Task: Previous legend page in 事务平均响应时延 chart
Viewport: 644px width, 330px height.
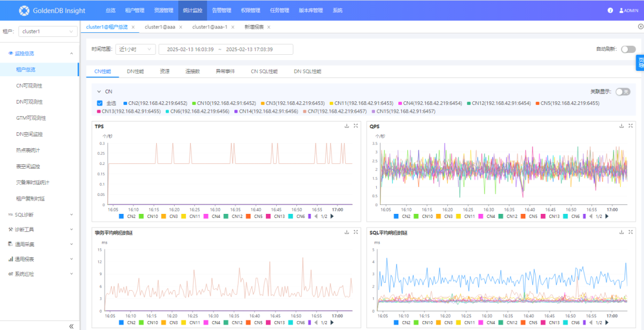Action: (315, 323)
